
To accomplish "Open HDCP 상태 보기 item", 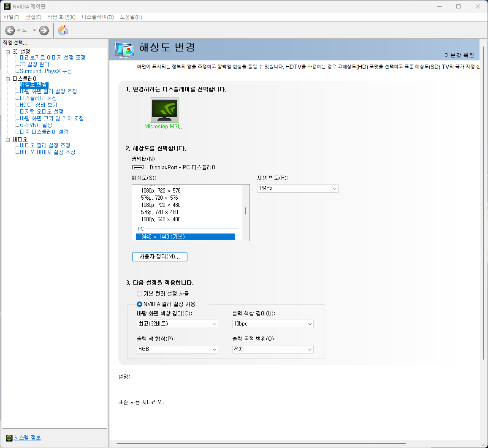I will [x=38, y=105].
